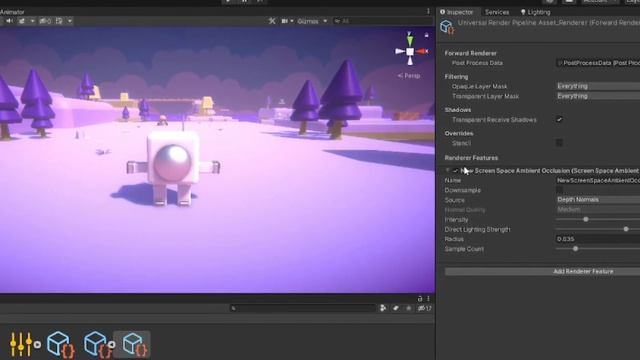Viewport: 640px width, 360px height.
Task: Click favorites star icon in Project panel
Action: [409, 308]
